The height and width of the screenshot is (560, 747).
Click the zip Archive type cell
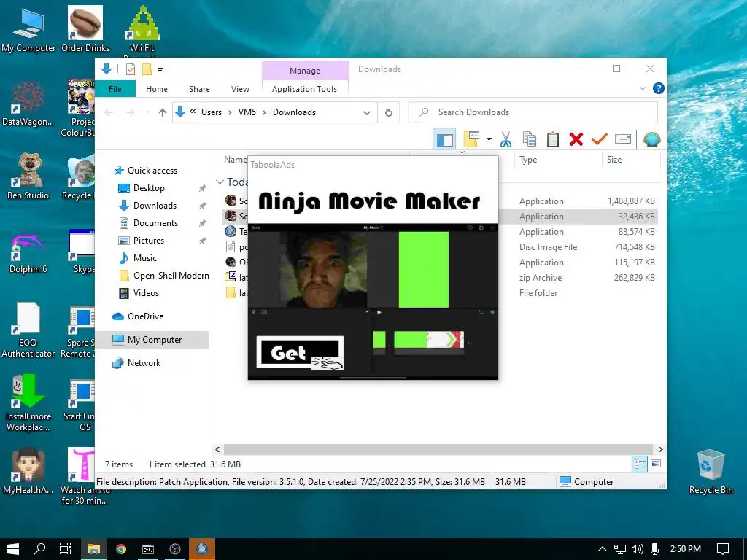(x=541, y=278)
